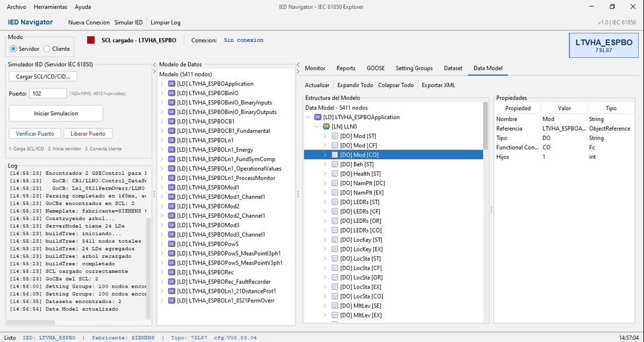Open the Herramientas menu
The height and width of the screenshot is (342, 644).
coord(50,7)
